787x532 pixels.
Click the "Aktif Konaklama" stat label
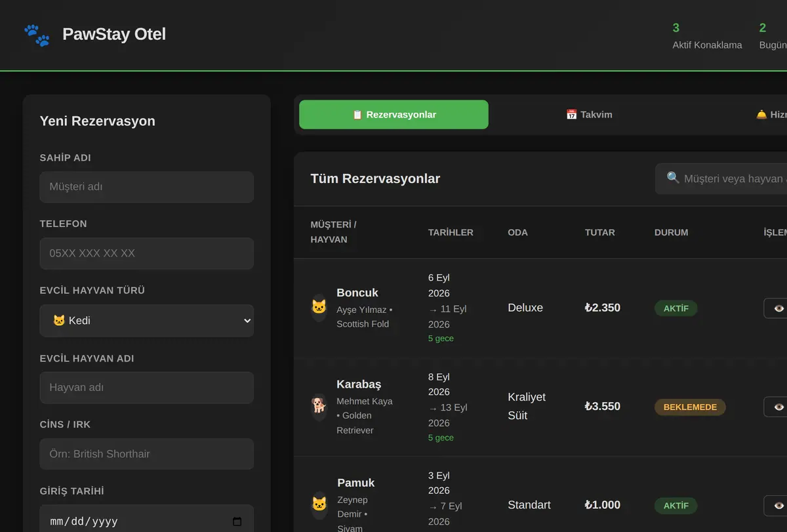(707, 45)
